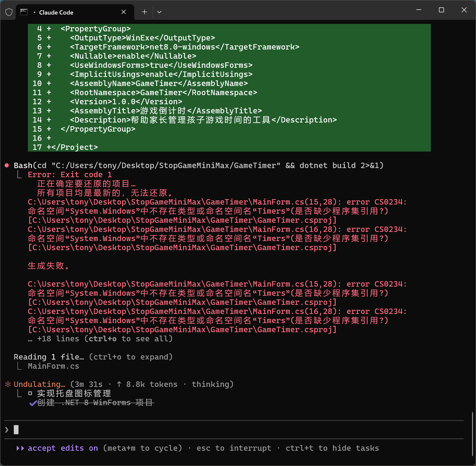Screen dimensions: 476x466
Task: Toggle the accept edits on mode text
Action: click(x=63, y=448)
